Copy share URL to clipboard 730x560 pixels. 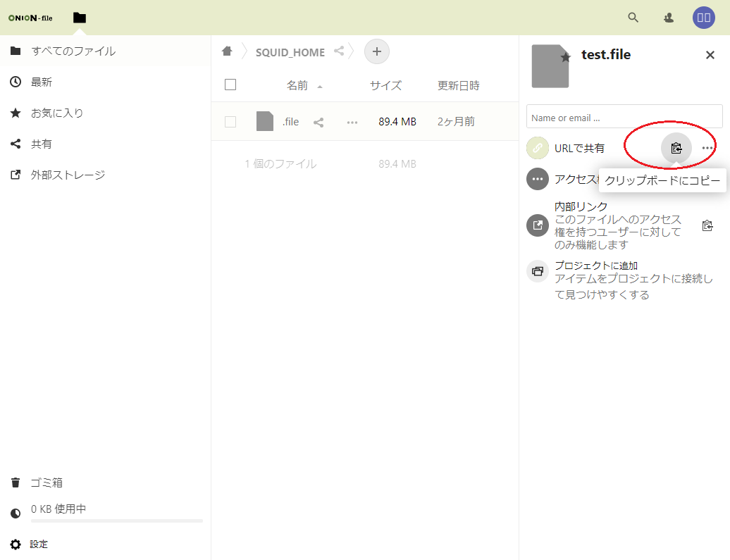(676, 148)
